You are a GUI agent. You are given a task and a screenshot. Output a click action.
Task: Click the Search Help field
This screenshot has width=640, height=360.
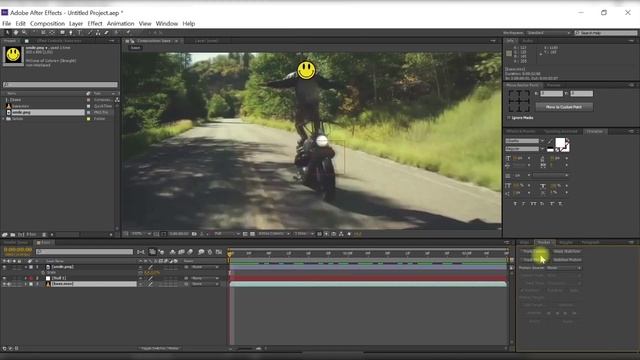606,33
